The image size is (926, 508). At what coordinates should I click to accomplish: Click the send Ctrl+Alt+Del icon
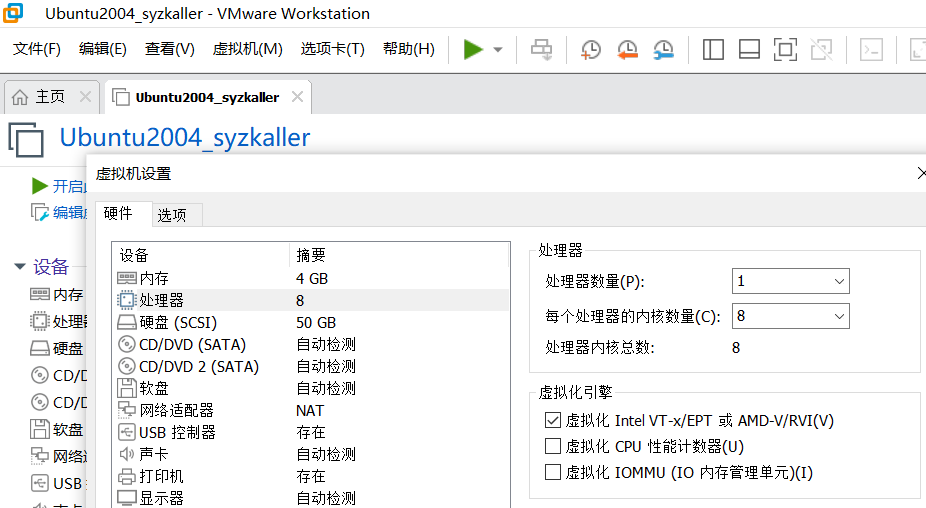coord(541,49)
